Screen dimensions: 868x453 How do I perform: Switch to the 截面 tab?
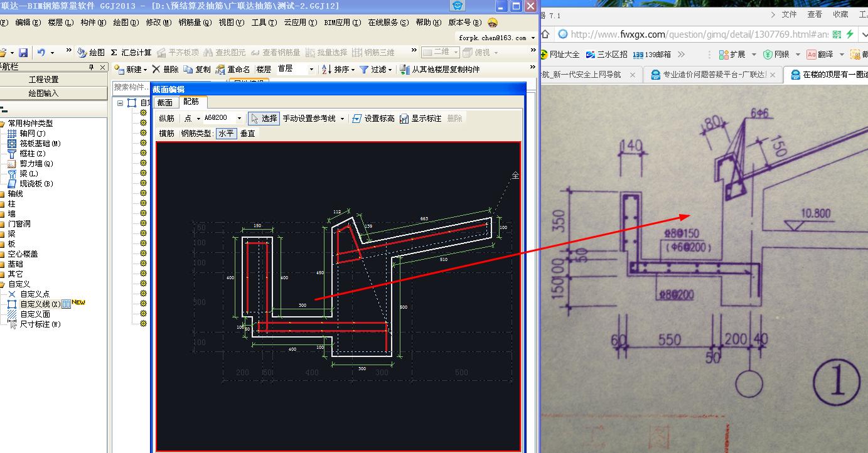tap(165, 102)
